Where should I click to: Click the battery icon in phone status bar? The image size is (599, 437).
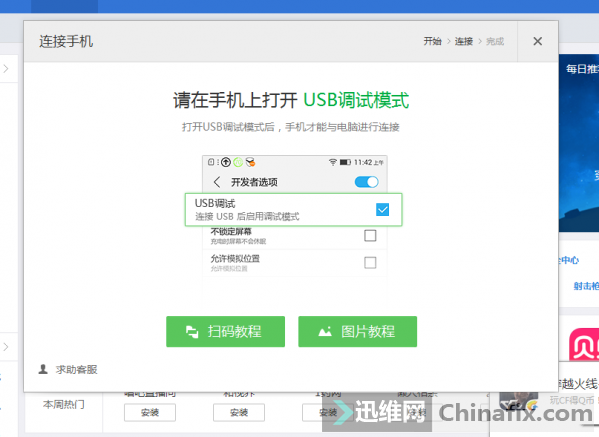coord(345,162)
